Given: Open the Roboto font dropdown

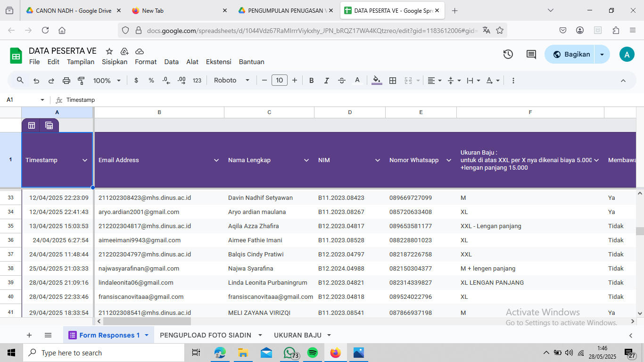Looking at the screenshot, I should (231, 81).
